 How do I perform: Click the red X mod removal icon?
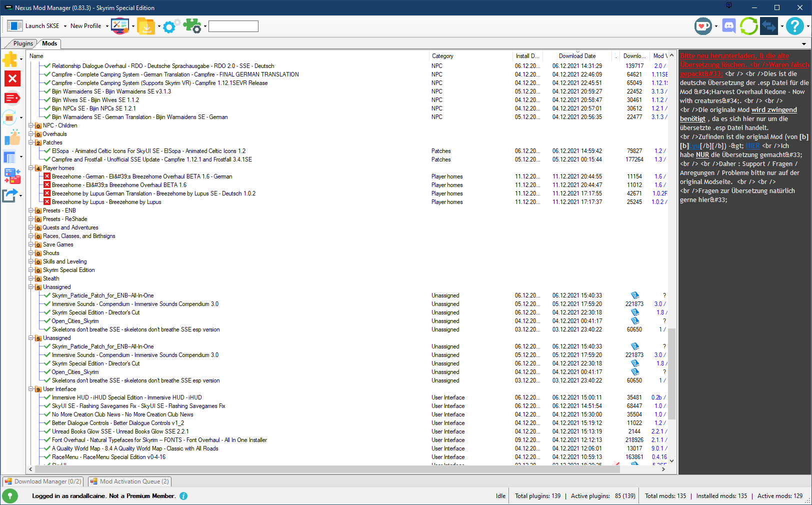(12, 78)
